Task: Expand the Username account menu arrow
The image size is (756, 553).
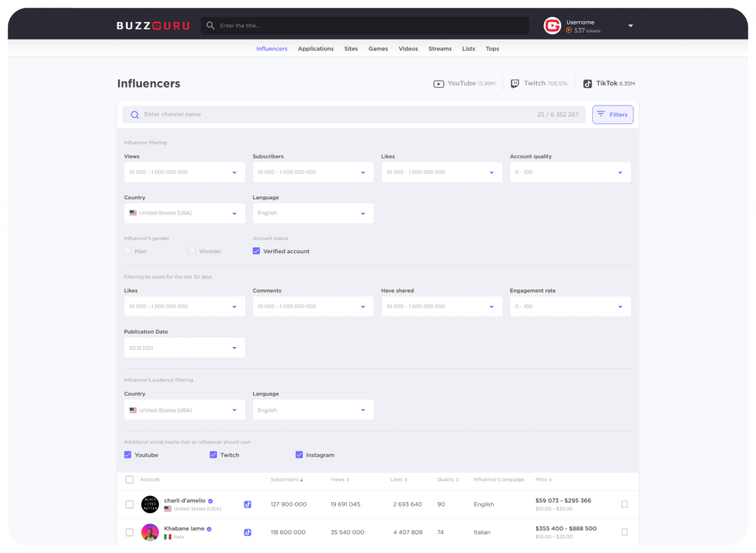Action: click(x=630, y=26)
